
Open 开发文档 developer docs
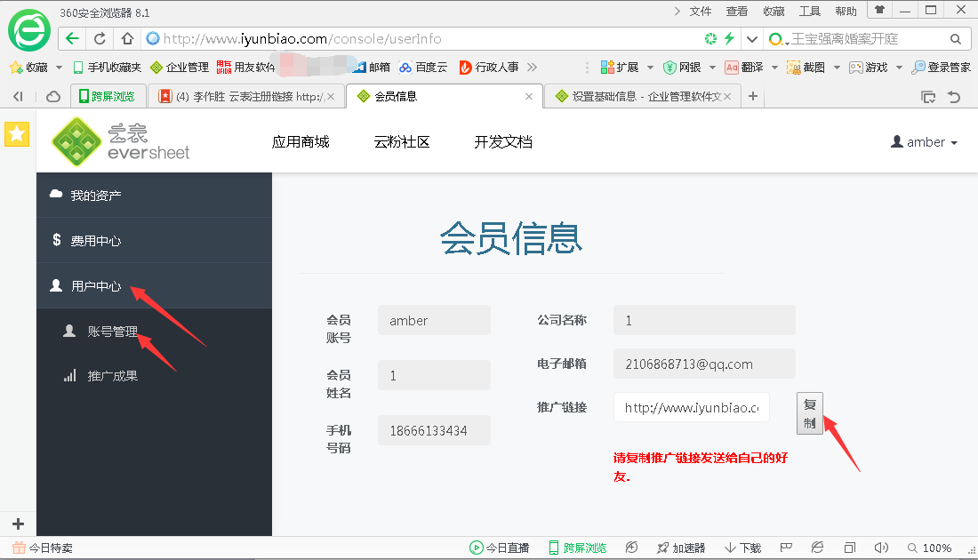pyautogui.click(x=503, y=142)
